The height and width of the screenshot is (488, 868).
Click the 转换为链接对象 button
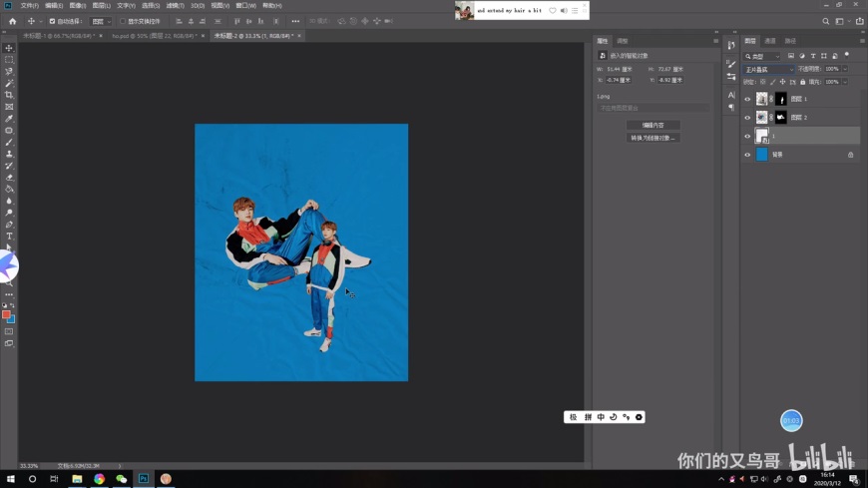point(652,138)
